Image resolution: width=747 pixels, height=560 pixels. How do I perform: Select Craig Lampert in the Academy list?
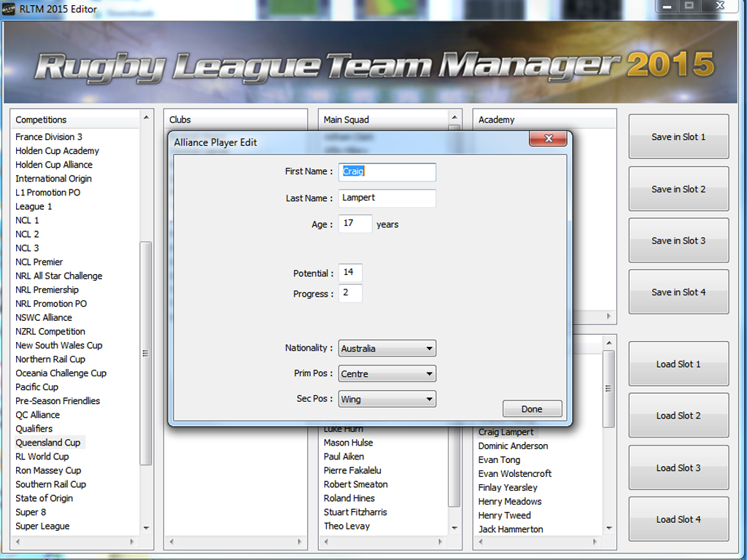(x=506, y=432)
